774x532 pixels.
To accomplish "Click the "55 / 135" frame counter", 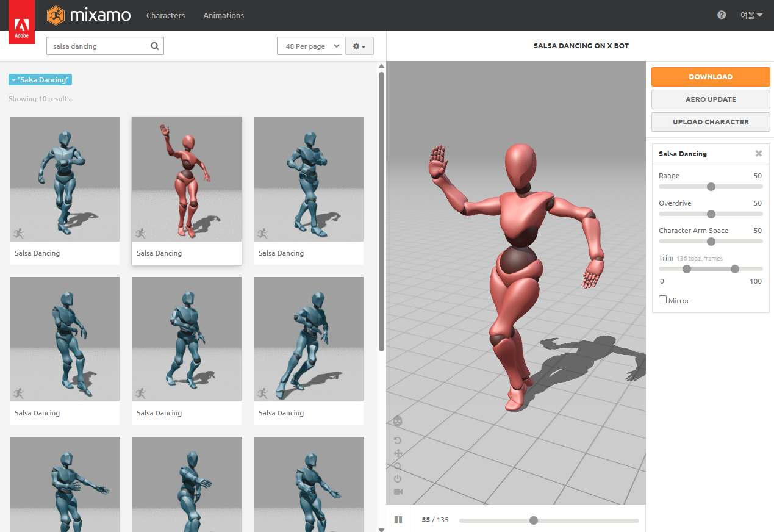I will point(435,520).
